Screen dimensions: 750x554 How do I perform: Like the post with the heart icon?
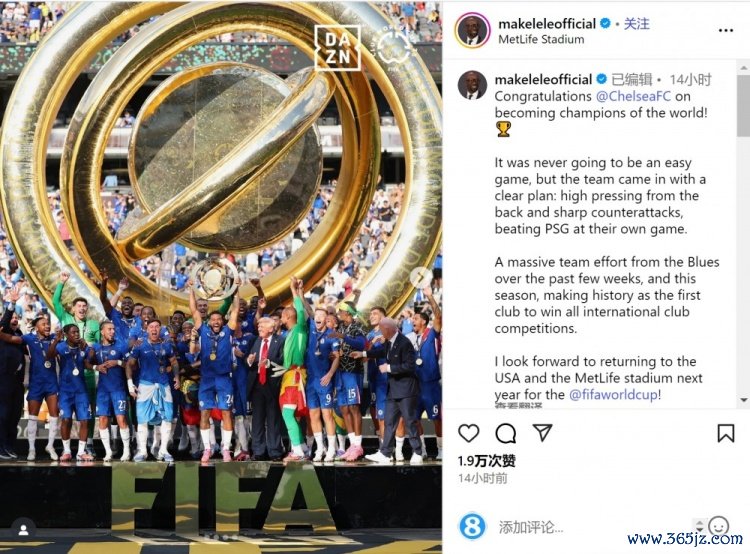[x=468, y=433]
